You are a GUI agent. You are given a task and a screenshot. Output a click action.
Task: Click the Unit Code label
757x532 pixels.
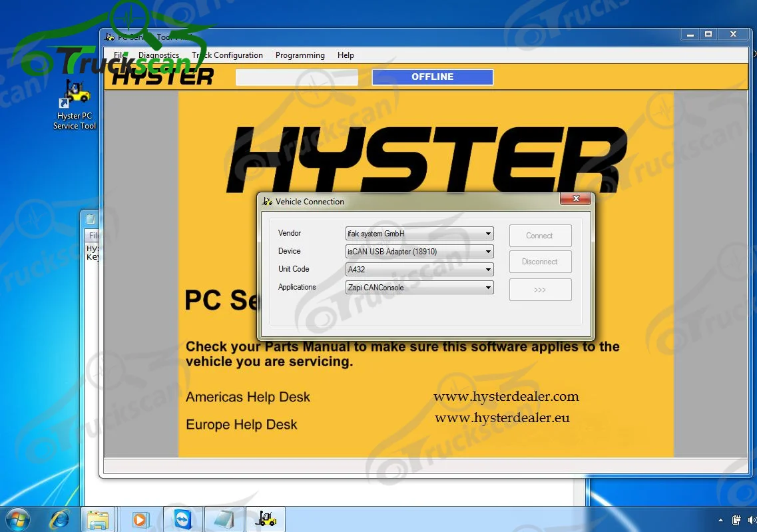click(x=294, y=269)
